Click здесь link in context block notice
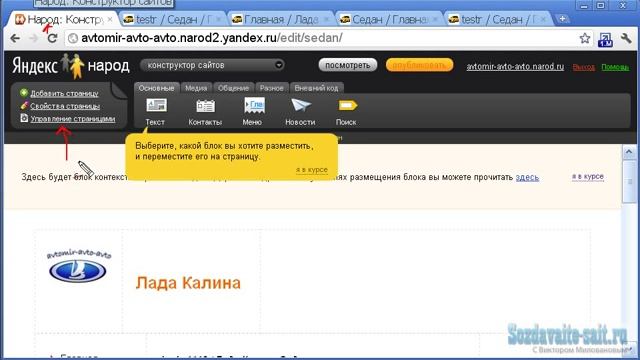This screenshot has width=640, height=360. 527,178
